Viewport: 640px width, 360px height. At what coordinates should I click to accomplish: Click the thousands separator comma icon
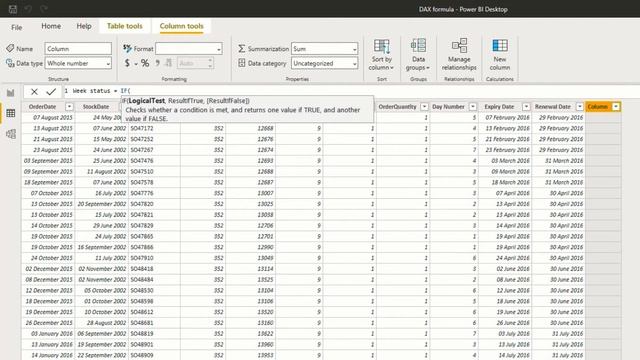(158, 63)
